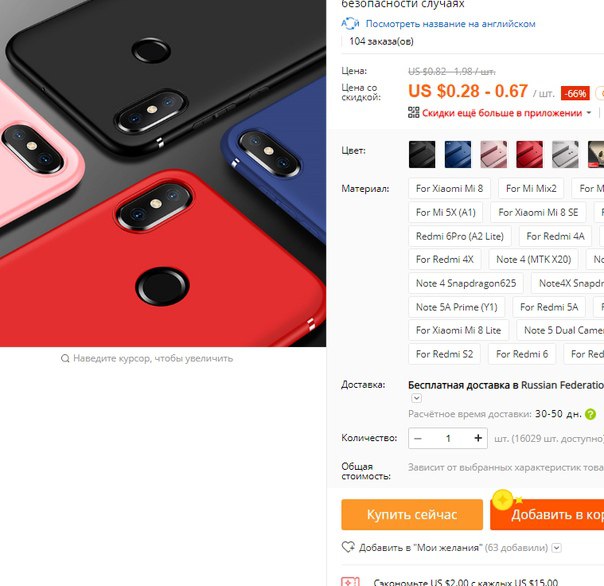Image resolution: width=604 pixels, height=586 pixels.
Task: Click the quantity input field
Action: pyautogui.click(x=448, y=438)
